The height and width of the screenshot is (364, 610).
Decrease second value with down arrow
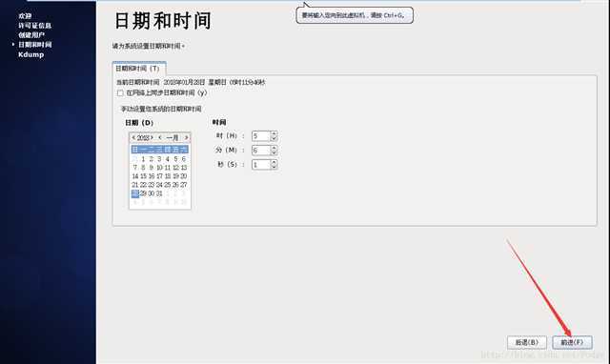(274, 167)
